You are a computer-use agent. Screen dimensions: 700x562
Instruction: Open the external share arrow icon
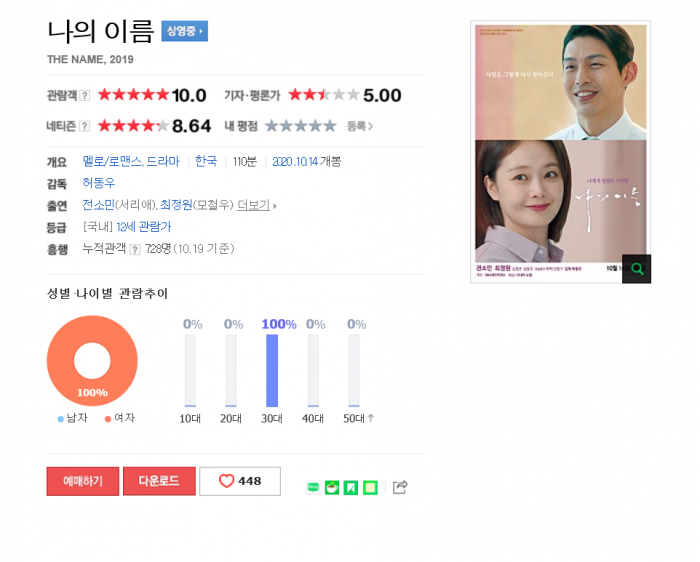(x=400, y=487)
